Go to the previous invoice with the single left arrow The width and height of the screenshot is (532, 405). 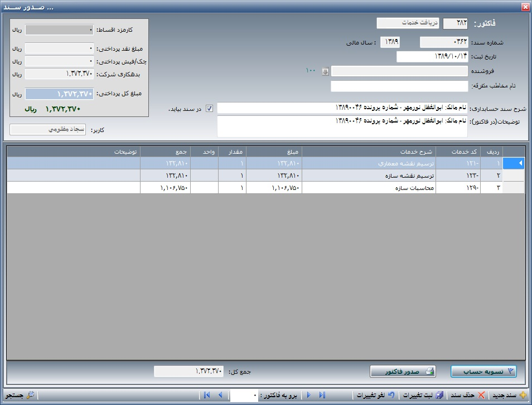[x=220, y=395]
